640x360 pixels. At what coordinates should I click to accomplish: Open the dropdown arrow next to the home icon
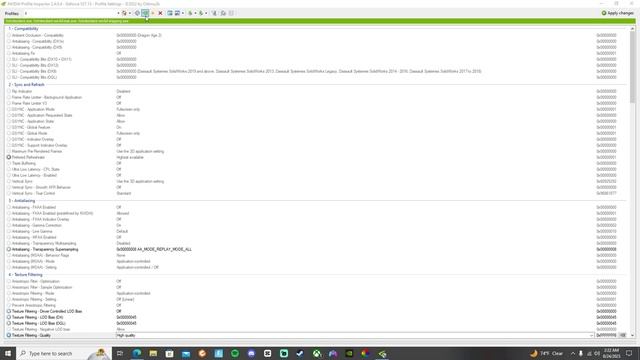click(x=130, y=13)
